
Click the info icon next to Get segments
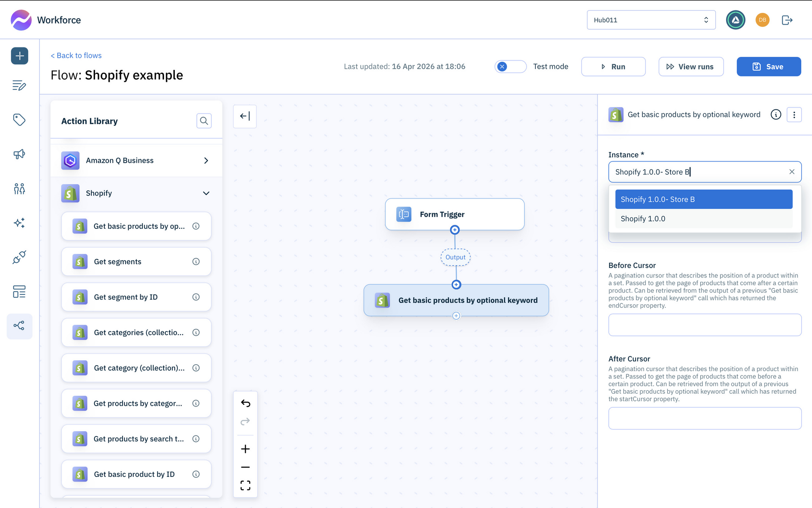click(x=196, y=261)
